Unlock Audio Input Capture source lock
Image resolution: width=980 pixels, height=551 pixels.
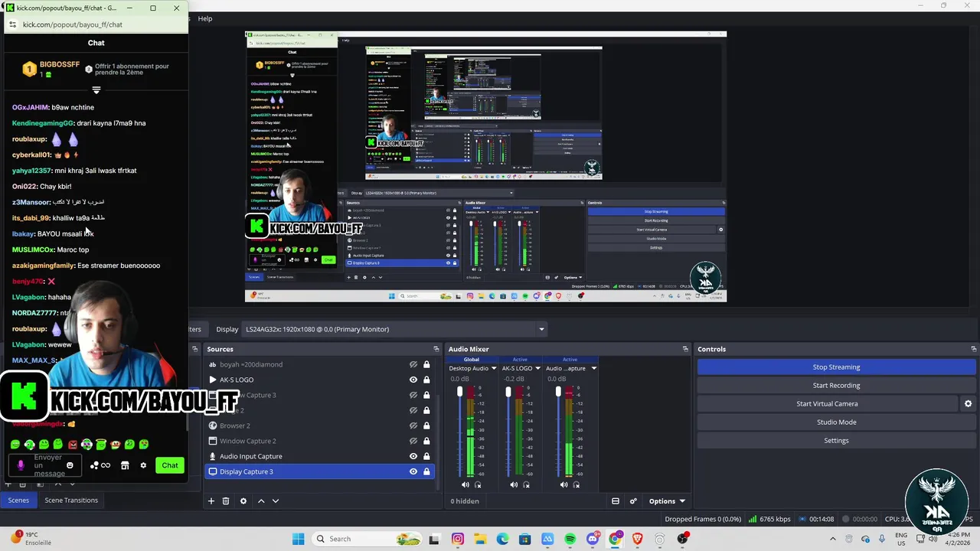426,456
